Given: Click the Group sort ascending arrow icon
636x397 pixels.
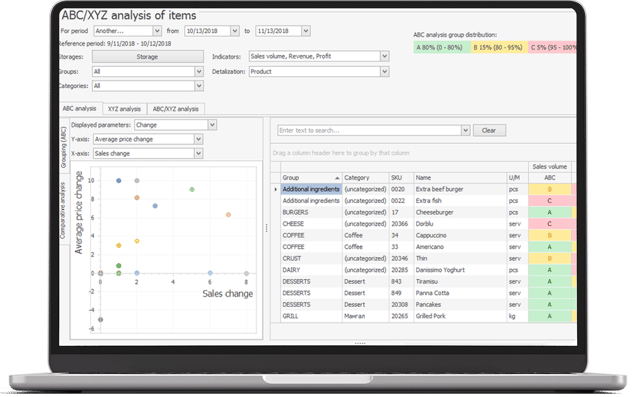Looking at the screenshot, I should point(337,178).
